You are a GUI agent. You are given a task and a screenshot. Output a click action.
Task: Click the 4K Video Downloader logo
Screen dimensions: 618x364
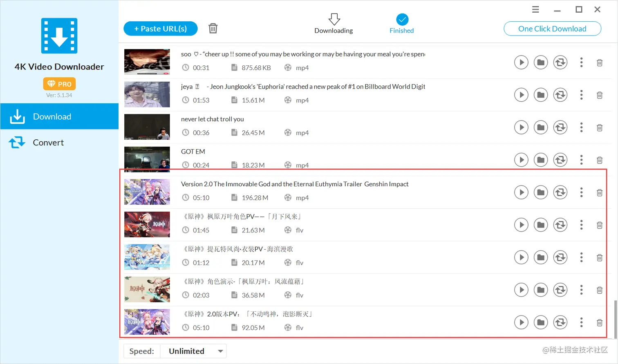59,36
